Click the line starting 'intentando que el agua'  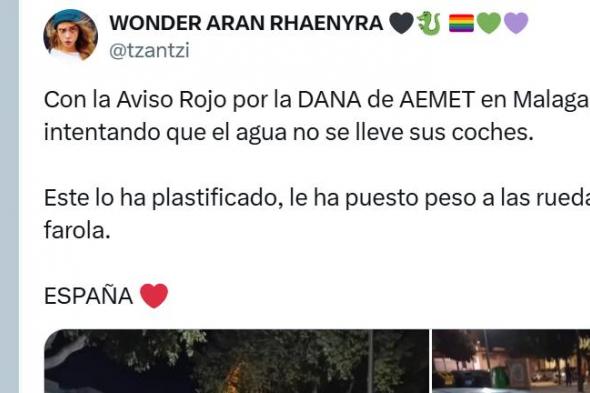[x=289, y=133]
